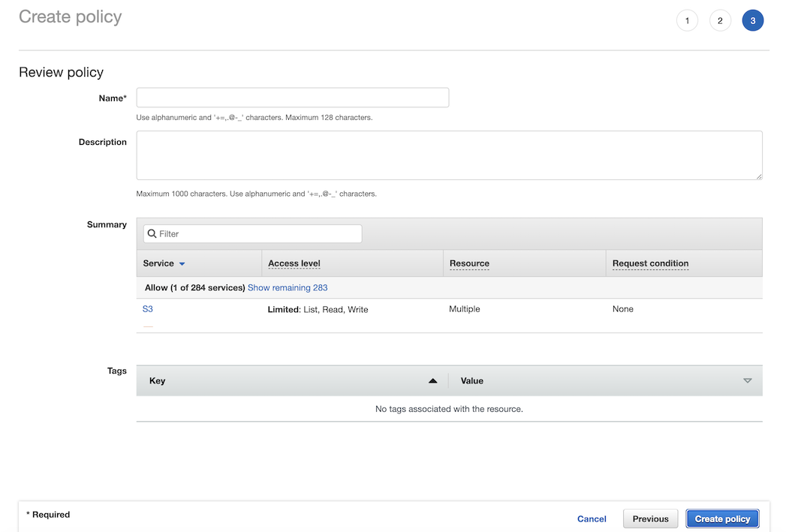This screenshot has width=804, height=532.
Task: Expand the Show remaining 283 services link
Action: click(288, 287)
